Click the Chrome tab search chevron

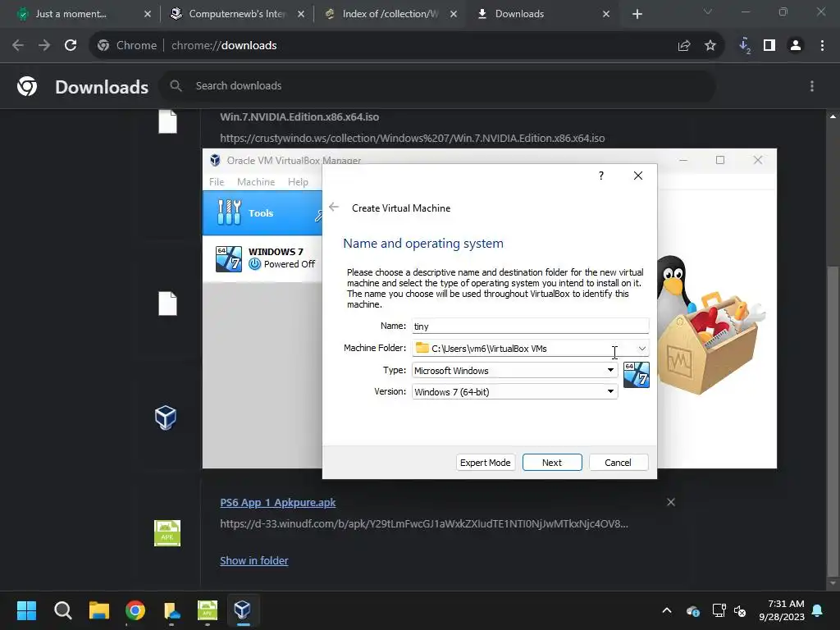click(x=708, y=11)
